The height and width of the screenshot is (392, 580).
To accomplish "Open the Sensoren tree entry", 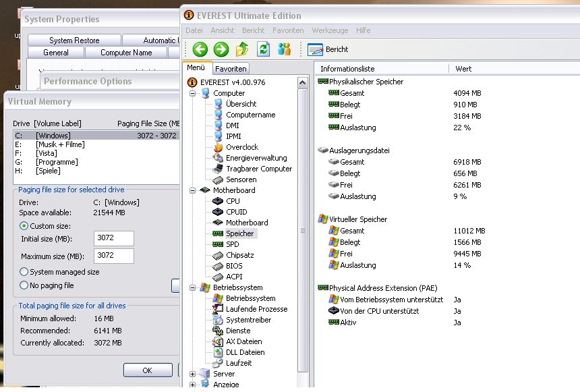I will 241,179.
